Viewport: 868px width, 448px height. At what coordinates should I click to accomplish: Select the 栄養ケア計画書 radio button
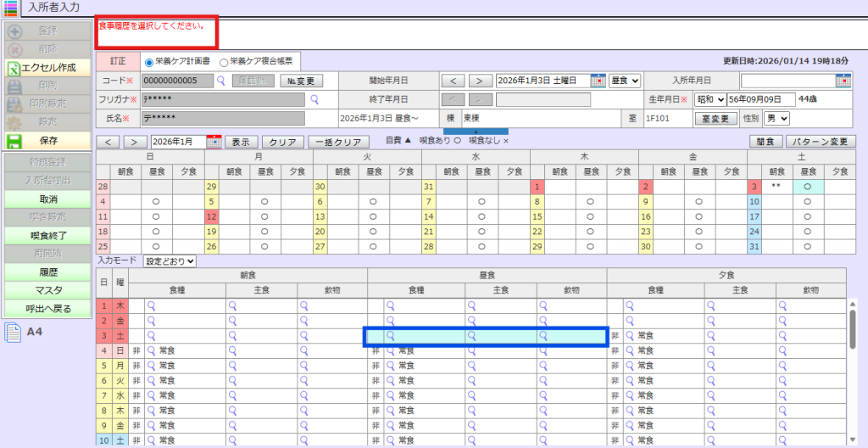coord(149,62)
